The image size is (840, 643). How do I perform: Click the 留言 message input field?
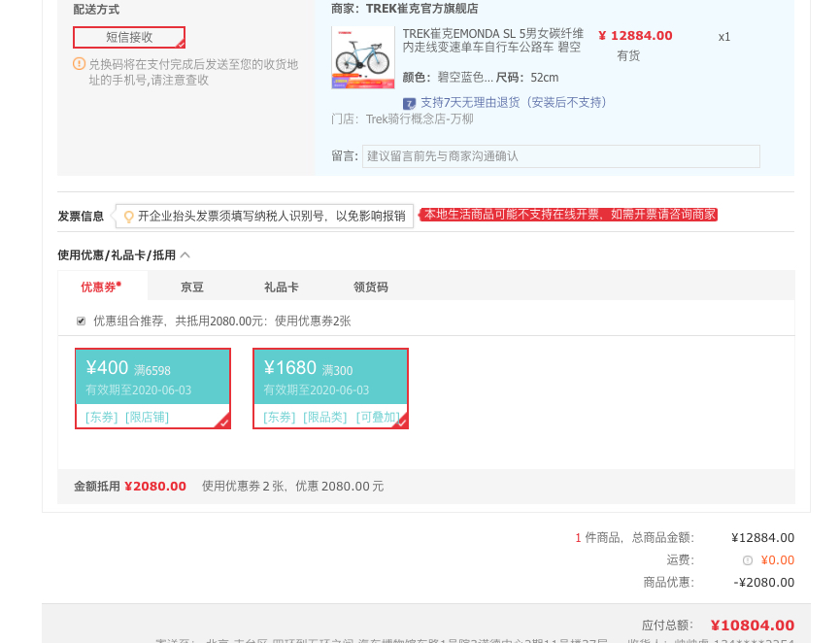point(561,156)
